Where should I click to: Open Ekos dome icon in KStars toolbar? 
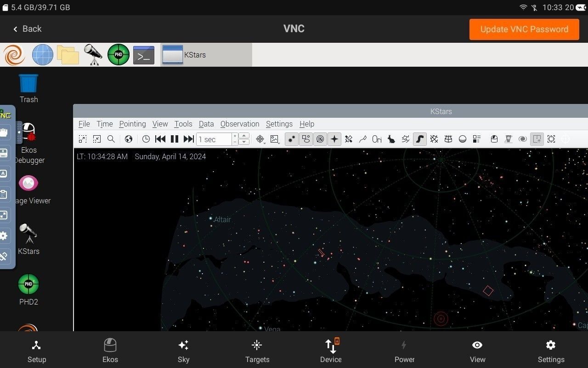pos(494,139)
